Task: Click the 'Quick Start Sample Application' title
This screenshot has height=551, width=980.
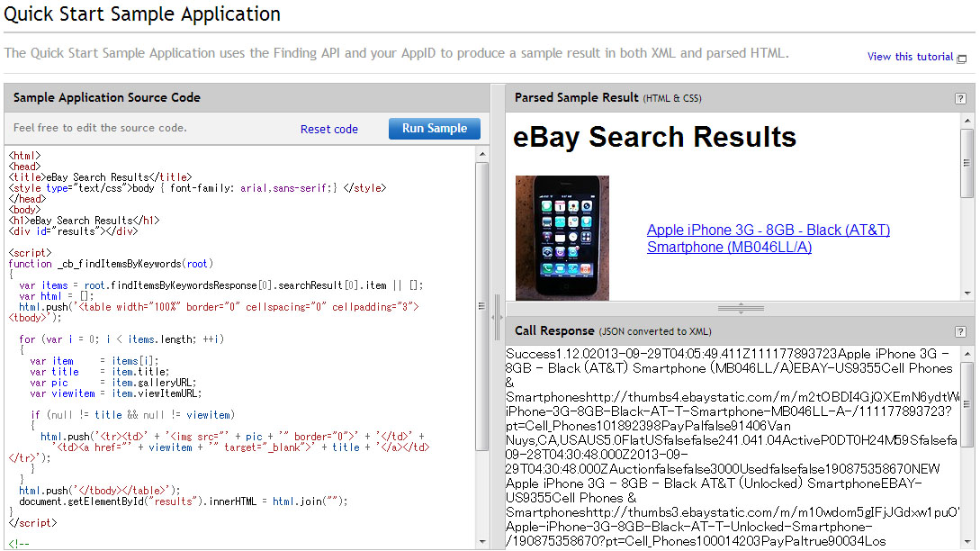Action: 142,14
